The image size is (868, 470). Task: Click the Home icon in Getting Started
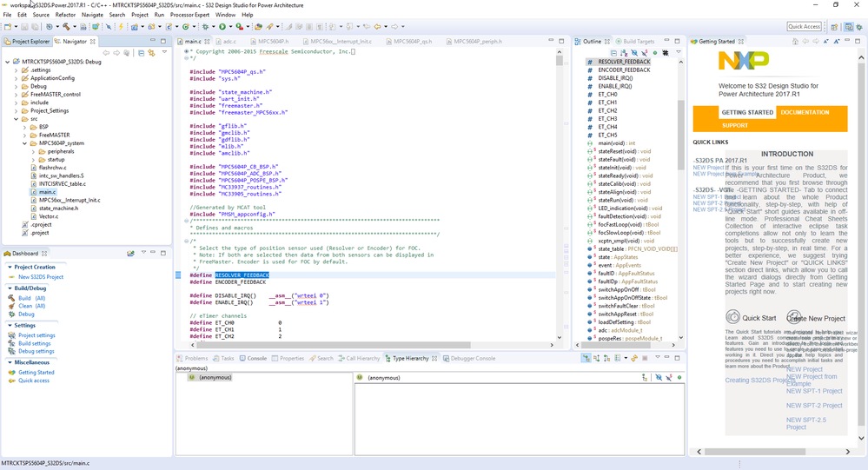795,42
